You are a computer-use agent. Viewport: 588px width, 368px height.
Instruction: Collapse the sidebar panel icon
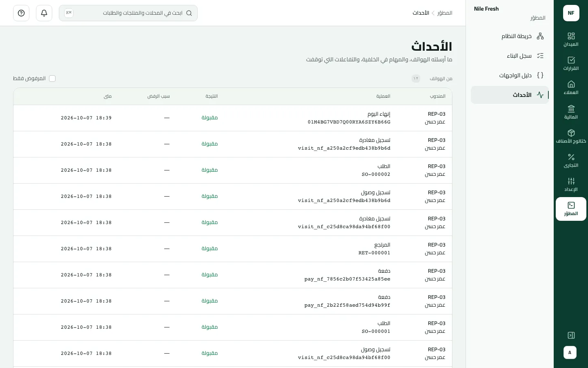pyautogui.click(x=571, y=335)
